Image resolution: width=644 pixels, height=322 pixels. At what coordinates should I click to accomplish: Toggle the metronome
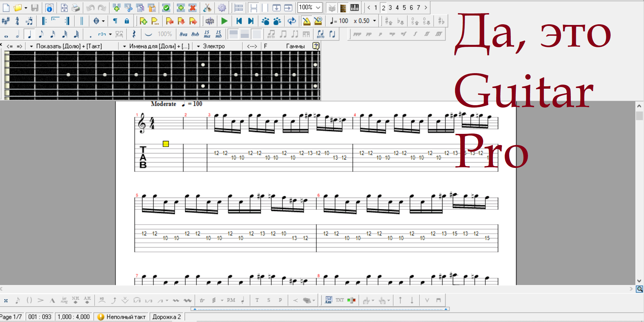coord(306,21)
